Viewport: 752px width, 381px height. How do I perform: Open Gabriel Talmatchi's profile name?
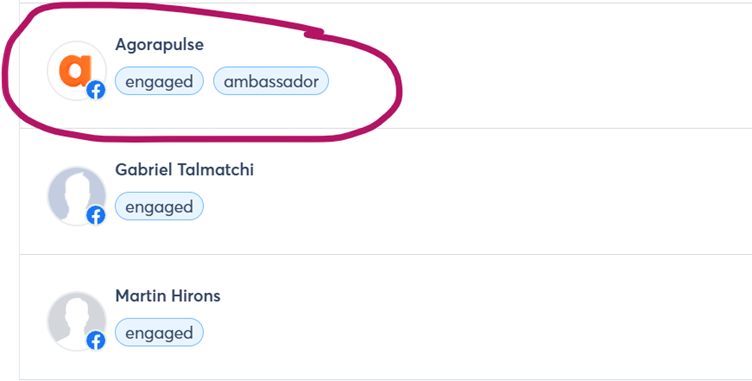(x=184, y=170)
